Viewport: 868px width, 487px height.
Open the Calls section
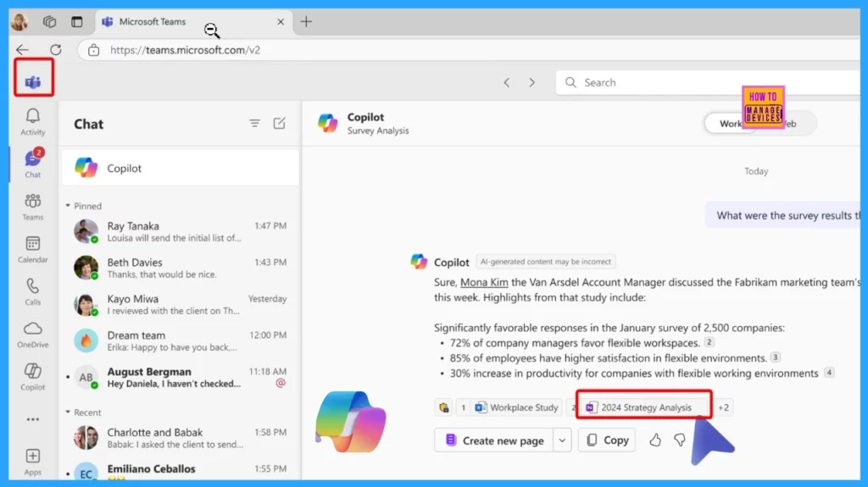click(33, 291)
